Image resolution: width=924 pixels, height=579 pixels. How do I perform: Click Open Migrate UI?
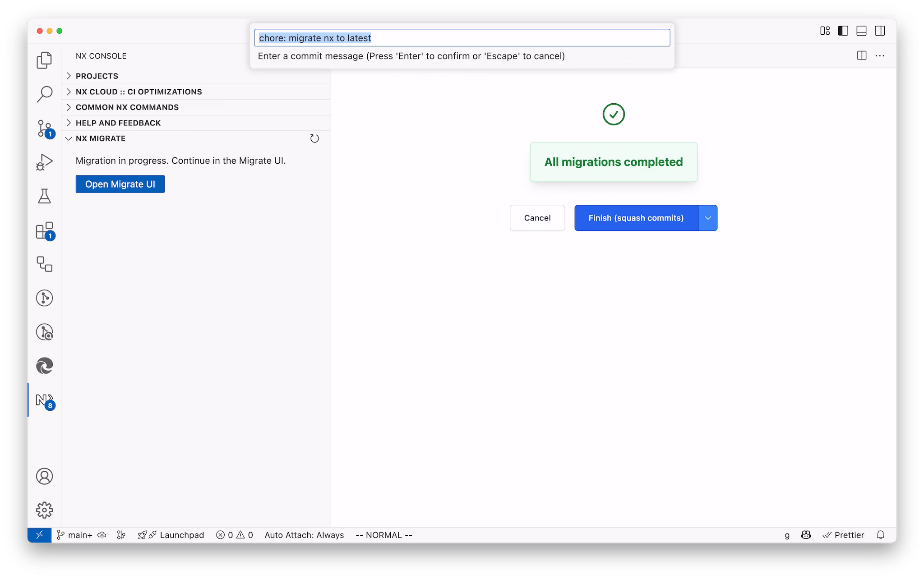pyautogui.click(x=120, y=184)
